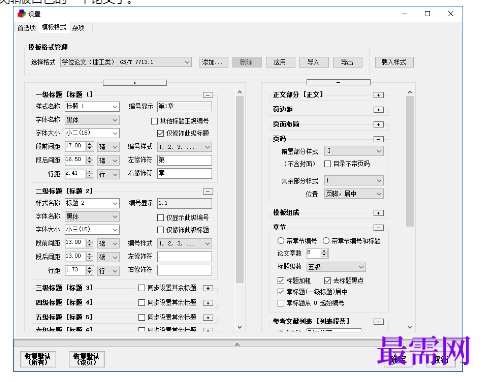Click the 导出 button
Viewport: 489px width, 382px height.
click(x=348, y=62)
